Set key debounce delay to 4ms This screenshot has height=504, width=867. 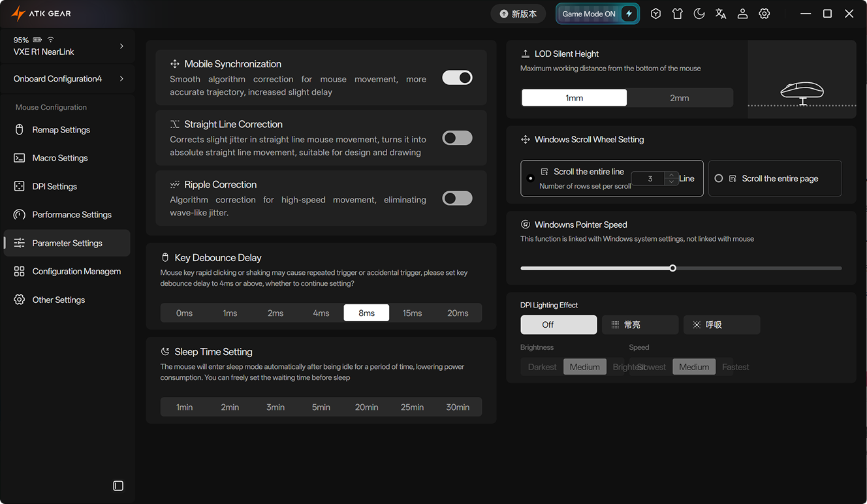[321, 313]
